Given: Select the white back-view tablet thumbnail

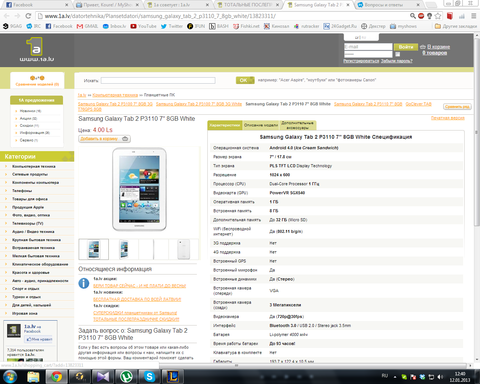Looking at the screenshot, I should tap(183, 249).
